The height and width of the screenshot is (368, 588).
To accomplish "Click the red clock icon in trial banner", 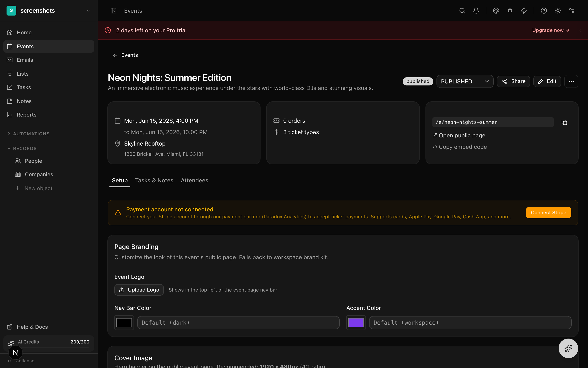I will [108, 30].
